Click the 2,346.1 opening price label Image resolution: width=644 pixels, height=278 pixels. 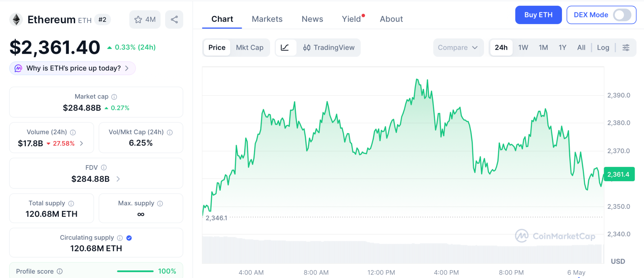tap(216, 218)
